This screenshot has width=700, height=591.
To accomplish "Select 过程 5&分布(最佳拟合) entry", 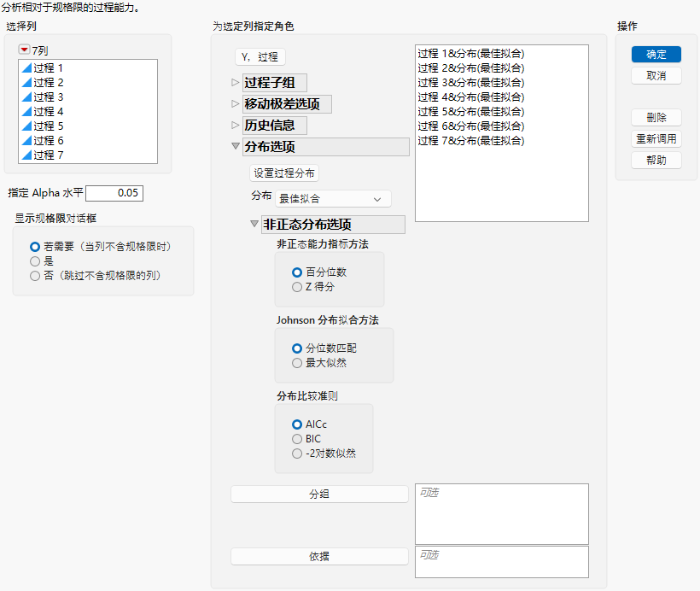I will pyautogui.click(x=471, y=112).
